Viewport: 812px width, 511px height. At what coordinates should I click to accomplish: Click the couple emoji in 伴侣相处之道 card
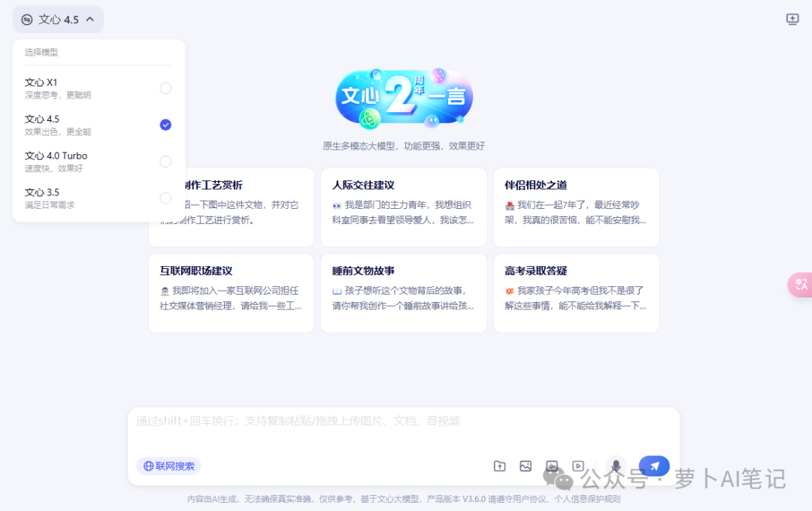coord(510,206)
